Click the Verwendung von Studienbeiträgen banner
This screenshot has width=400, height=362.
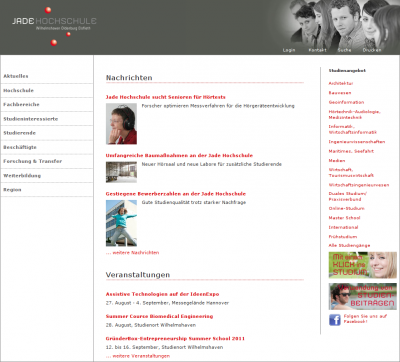(x=363, y=296)
